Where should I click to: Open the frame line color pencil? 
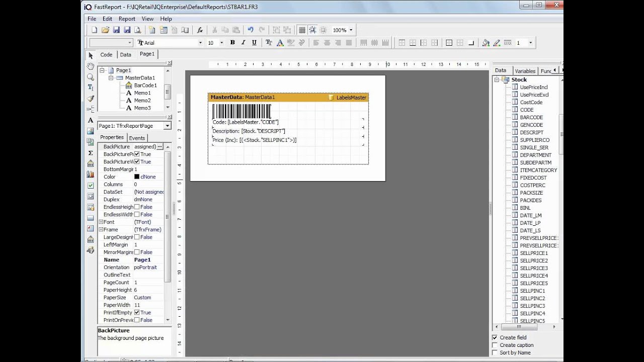click(497, 43)
